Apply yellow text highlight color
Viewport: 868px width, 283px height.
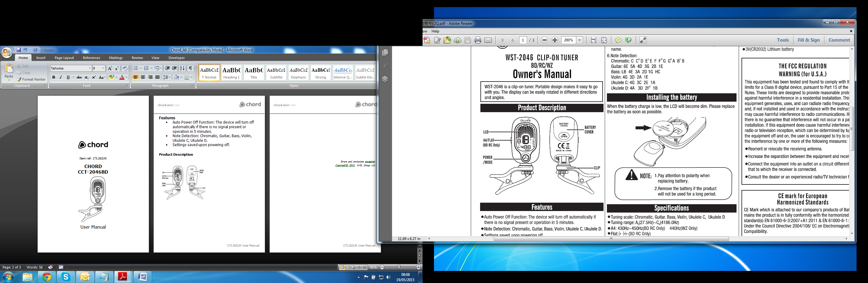pyautogui.click(x=112, y=78)
